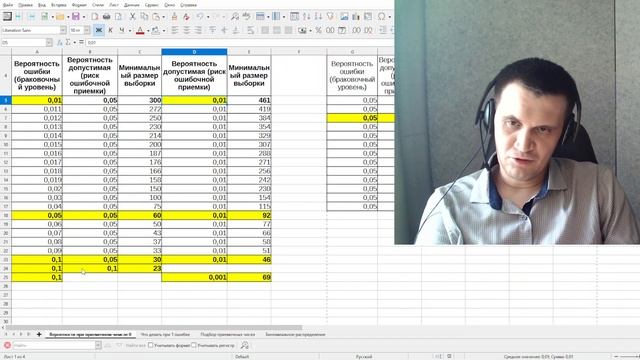Viewport: 640px width, 360px height.
Task: Apply the font color red A icon
Action: [x=140, y=30]
